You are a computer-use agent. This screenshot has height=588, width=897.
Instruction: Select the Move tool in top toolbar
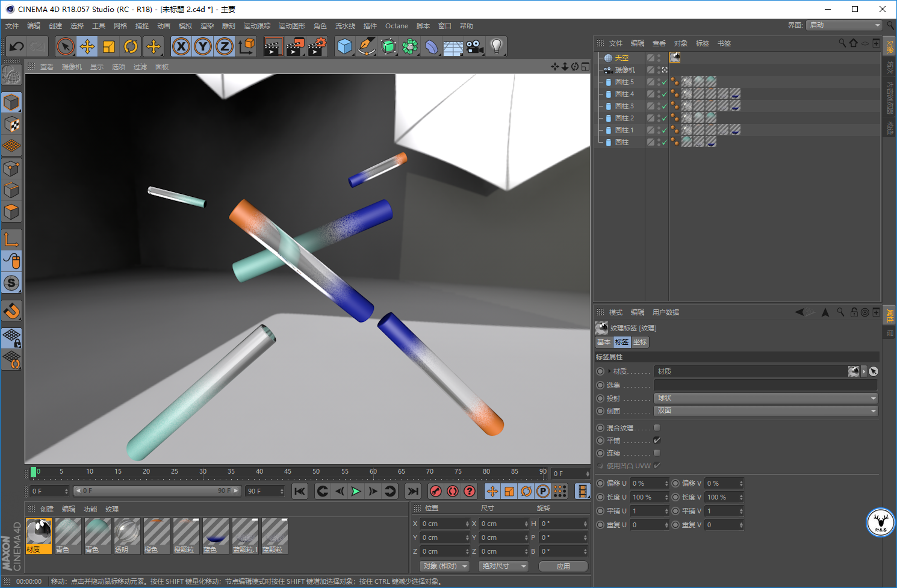tap(87, 46)
